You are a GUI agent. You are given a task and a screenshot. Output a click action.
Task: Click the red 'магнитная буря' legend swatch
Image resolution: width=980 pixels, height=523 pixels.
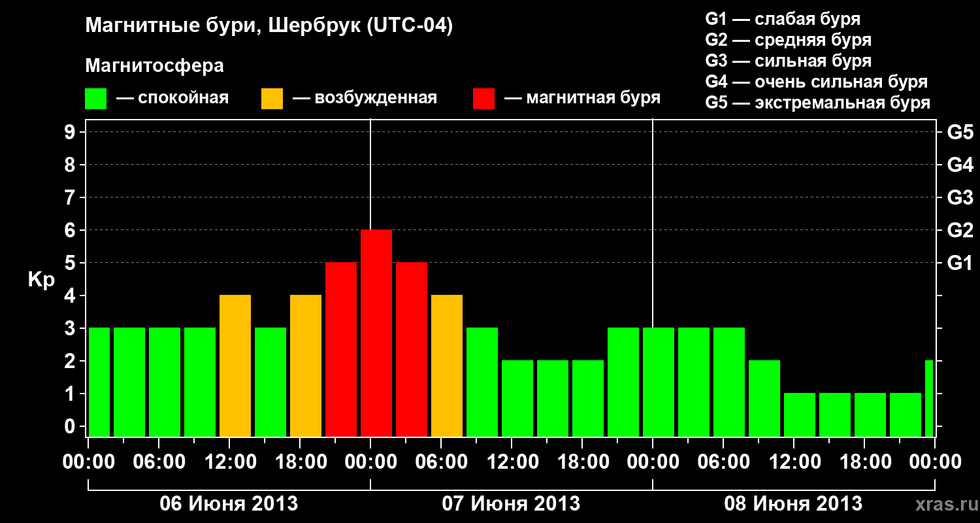(x=483, y=99)
